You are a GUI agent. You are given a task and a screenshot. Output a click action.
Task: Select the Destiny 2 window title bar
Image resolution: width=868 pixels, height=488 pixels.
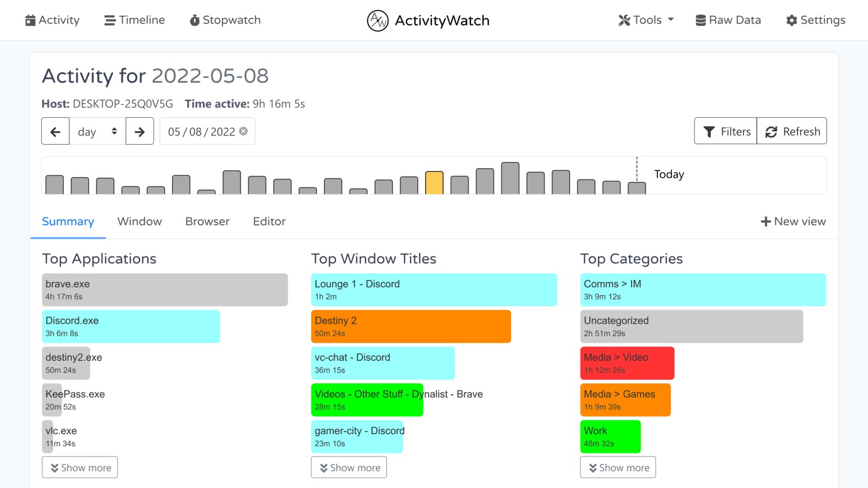point(411,326)
